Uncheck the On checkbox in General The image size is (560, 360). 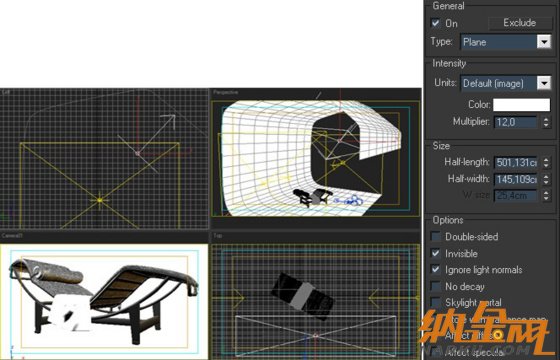point(435,23)
